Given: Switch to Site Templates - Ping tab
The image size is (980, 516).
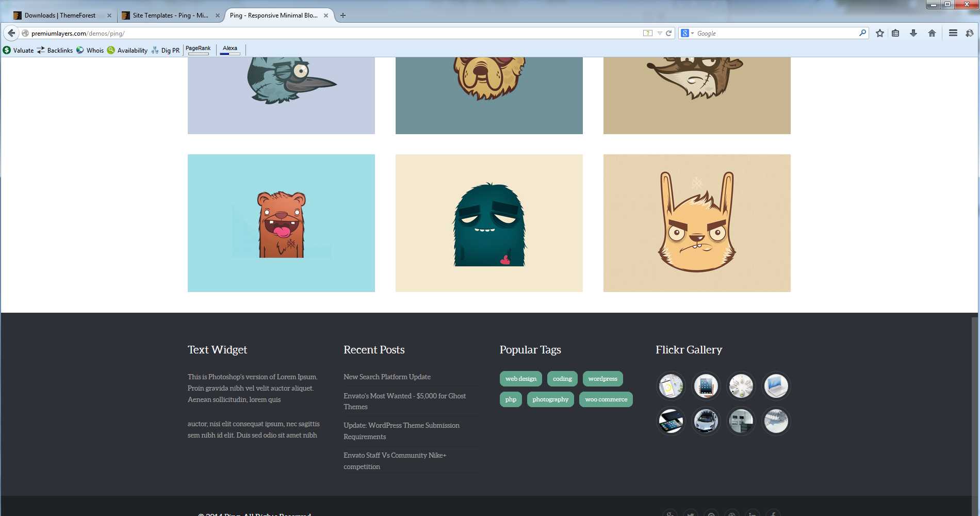Looking at the screenshot, I should point(170,15).
